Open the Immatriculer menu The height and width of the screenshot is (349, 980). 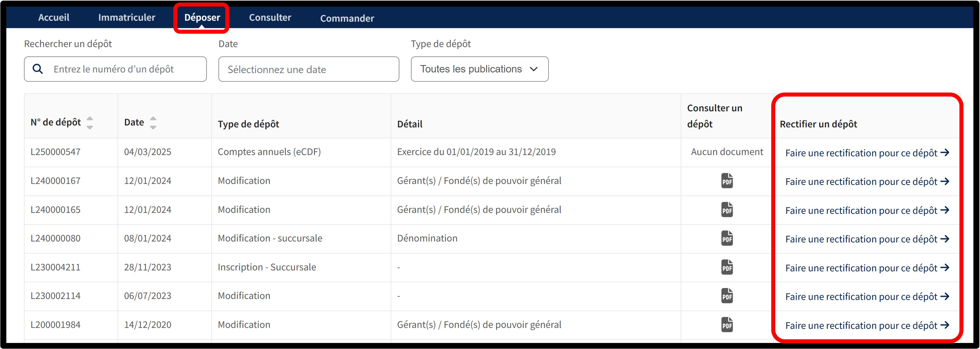click(x=127, y=17)
